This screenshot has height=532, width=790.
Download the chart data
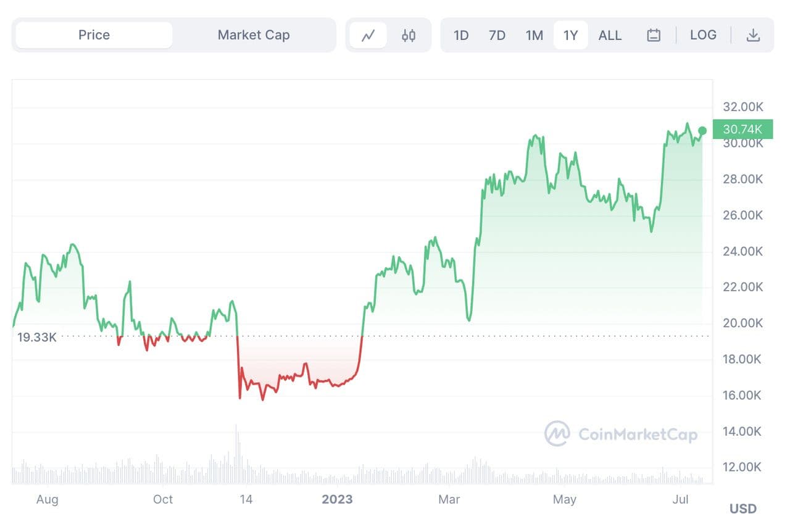point(753,35)
